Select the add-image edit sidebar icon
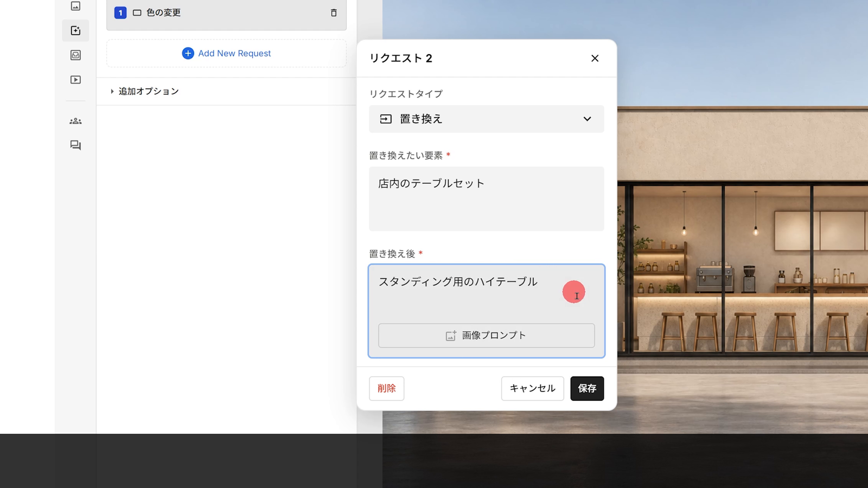This screenshot has width=868, height=488. pyautogui.click(x=75, y=30)
